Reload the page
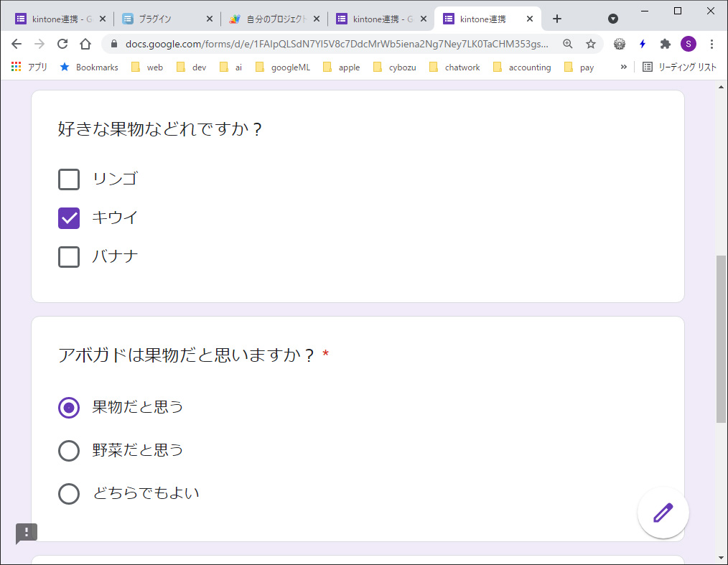Screen dimensions: 728x565 point(62,44)
